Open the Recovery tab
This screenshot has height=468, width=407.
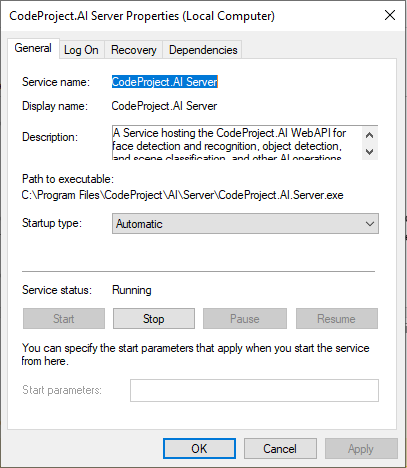point(134,50)
